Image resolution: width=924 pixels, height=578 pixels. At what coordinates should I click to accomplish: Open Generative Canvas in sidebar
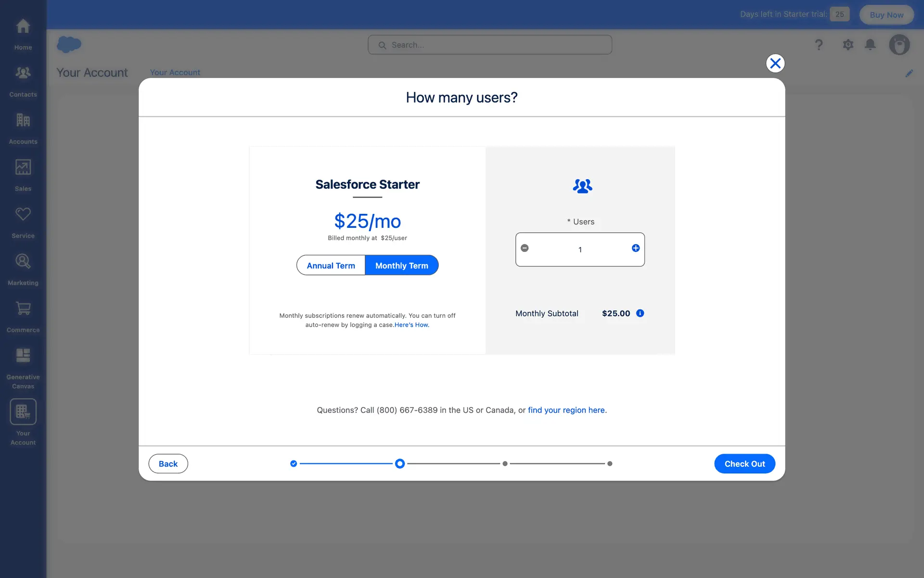pos(23,367)
